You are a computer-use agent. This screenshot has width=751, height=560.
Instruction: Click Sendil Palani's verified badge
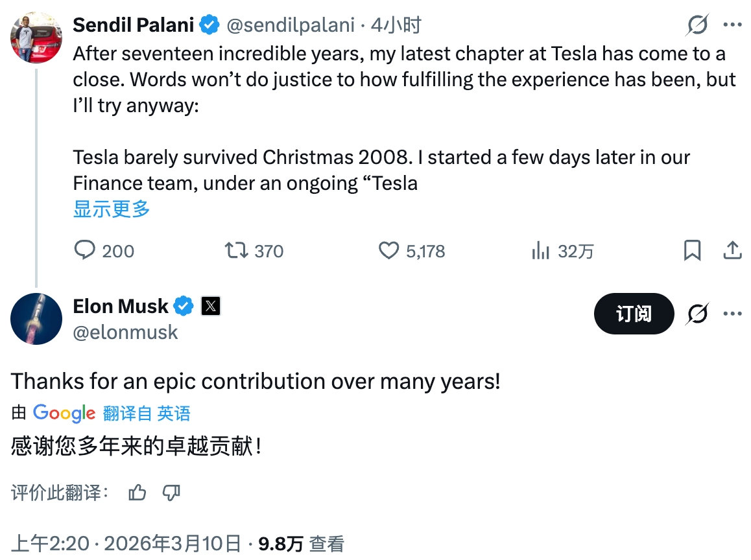coord(208,24)
